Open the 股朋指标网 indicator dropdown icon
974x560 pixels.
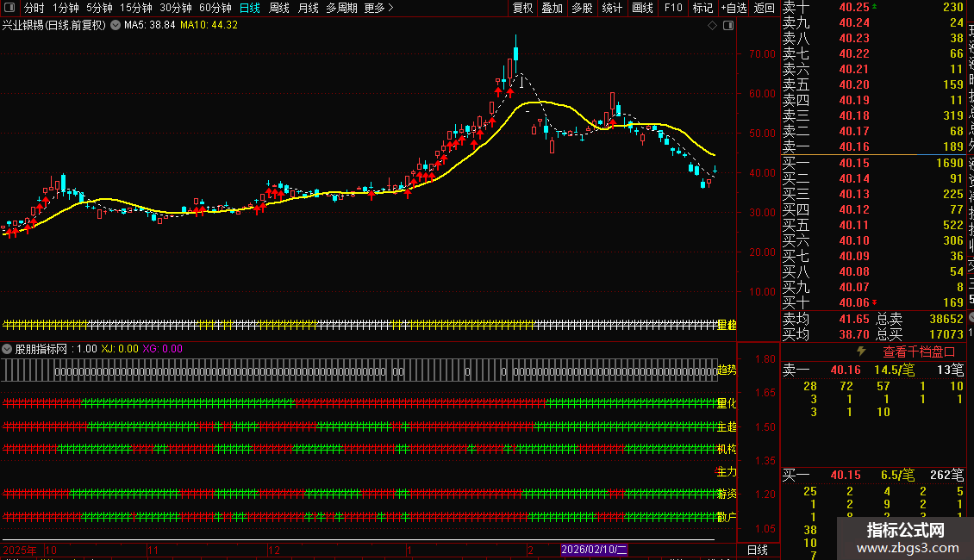7,349
